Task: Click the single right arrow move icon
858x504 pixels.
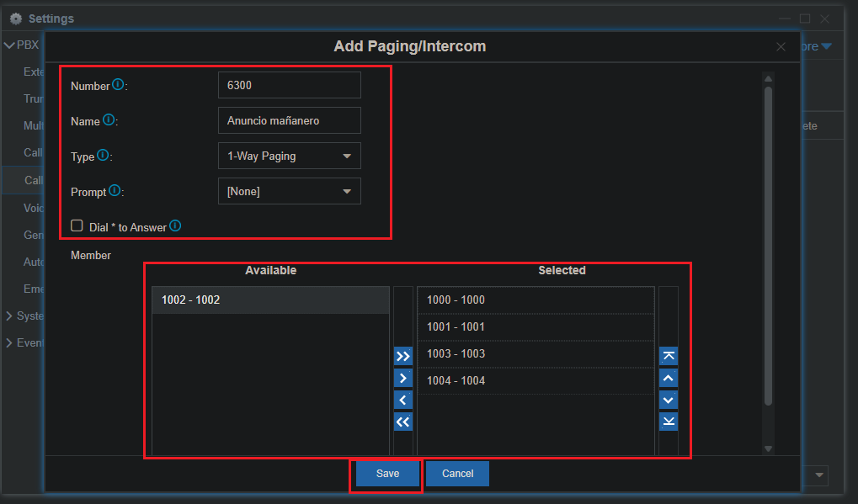Action: [x=403, y=379]
